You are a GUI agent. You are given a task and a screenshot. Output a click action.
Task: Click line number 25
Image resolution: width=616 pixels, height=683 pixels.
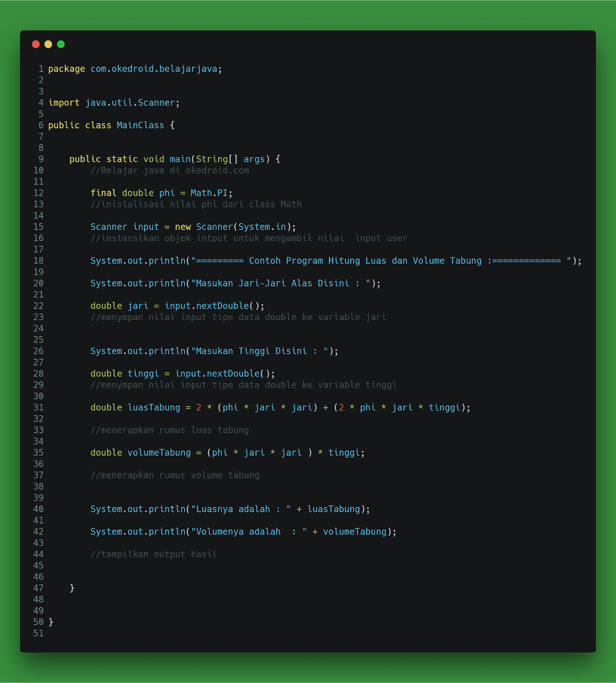click(38, 340)
